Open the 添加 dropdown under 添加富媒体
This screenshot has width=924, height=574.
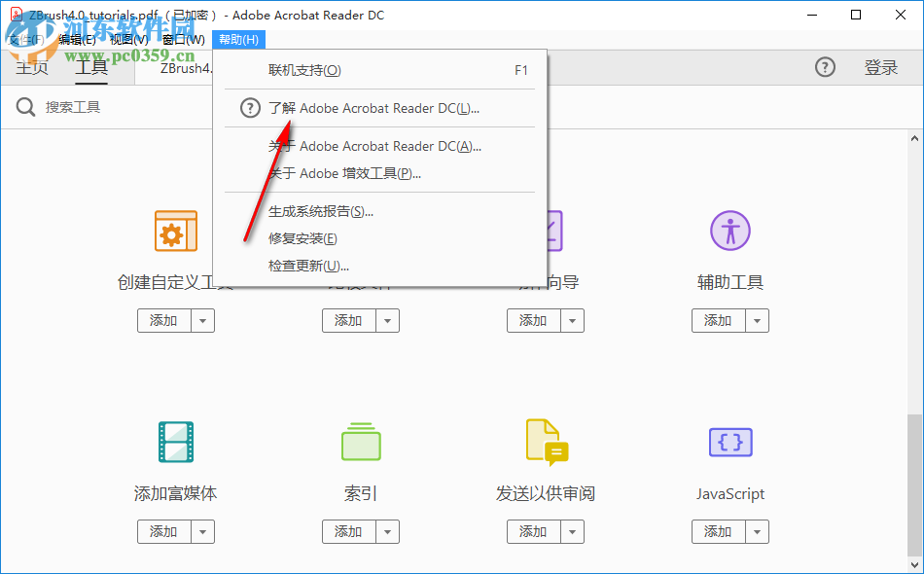[202, 531]
